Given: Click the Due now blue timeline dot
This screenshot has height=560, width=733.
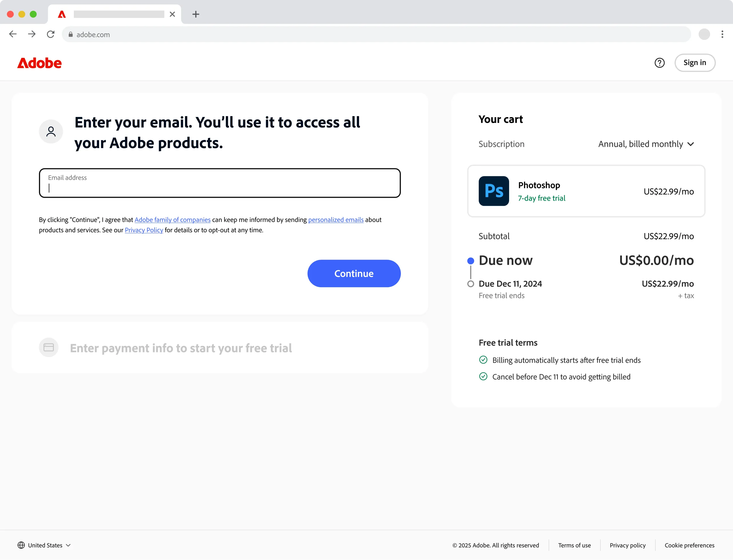Looking at the screenshot, I should pos(470,261).
